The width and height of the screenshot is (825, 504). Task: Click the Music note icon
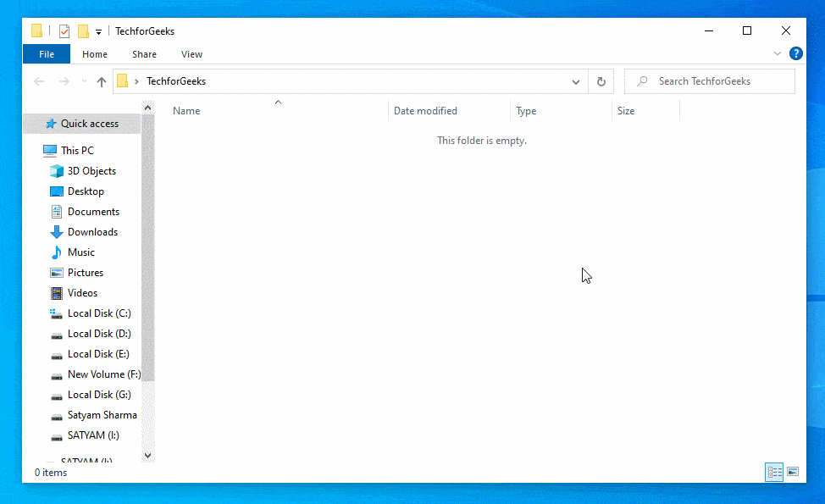pyautogui.click(x=56, y=252)
